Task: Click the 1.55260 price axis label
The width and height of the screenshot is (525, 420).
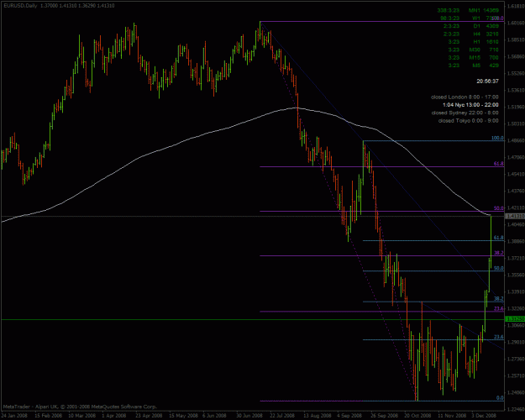Action: point(516,73)
